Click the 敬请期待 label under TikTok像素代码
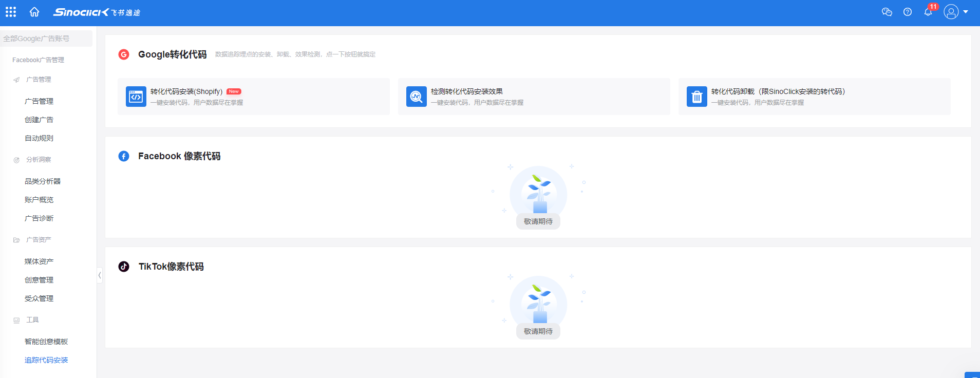This screenshot has height=378, width=980. (538, 331)
